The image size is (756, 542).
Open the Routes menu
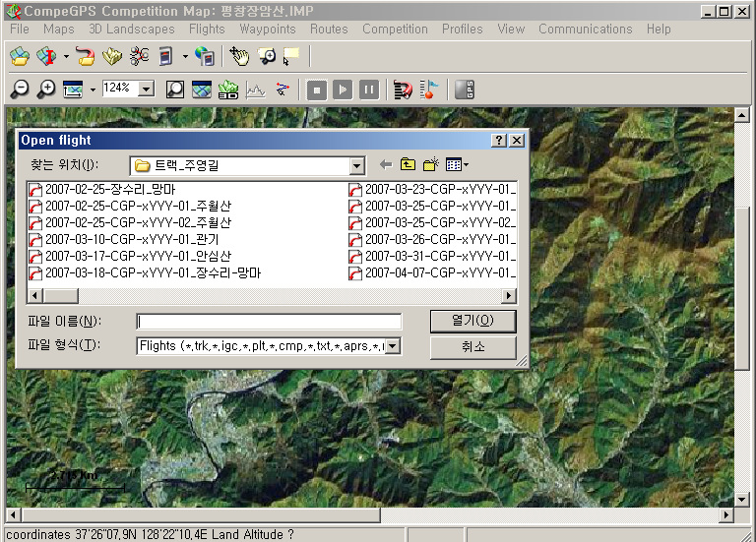tap(329, 29)
